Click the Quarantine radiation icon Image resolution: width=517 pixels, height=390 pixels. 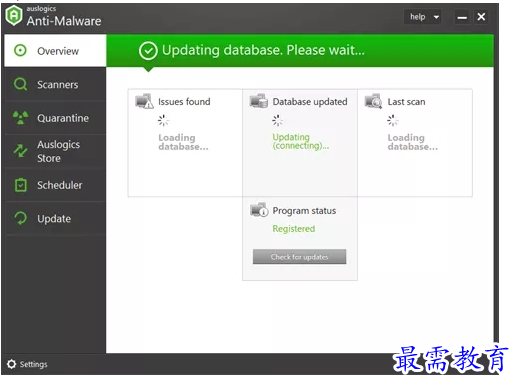20,118
